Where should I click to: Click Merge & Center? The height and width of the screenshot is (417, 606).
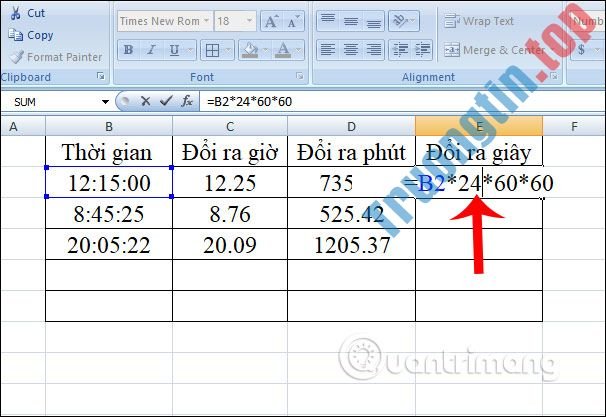pyautogui.click(x=494, y=50)
